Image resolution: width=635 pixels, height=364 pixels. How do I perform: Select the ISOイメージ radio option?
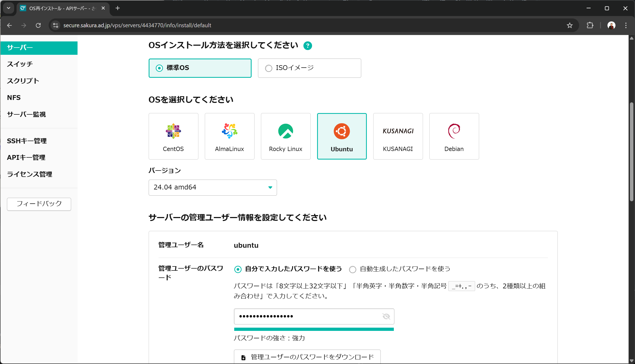pos(269,68)
